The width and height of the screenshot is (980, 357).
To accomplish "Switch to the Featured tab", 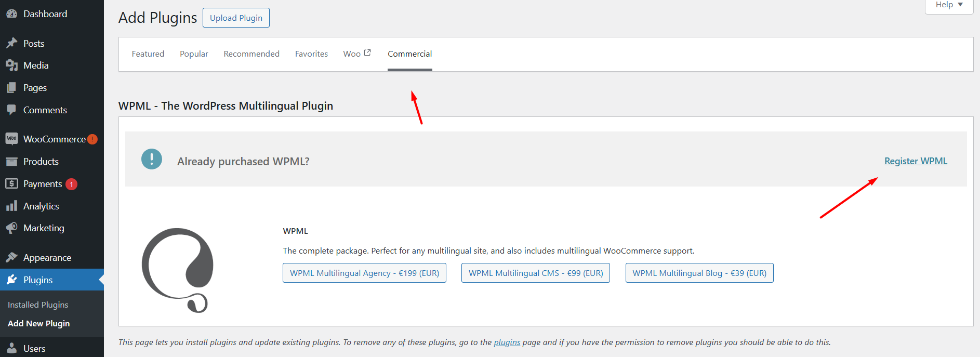I will [148, 54].
